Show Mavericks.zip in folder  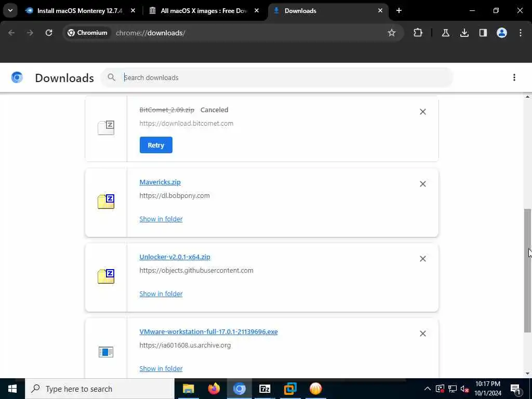161,219
